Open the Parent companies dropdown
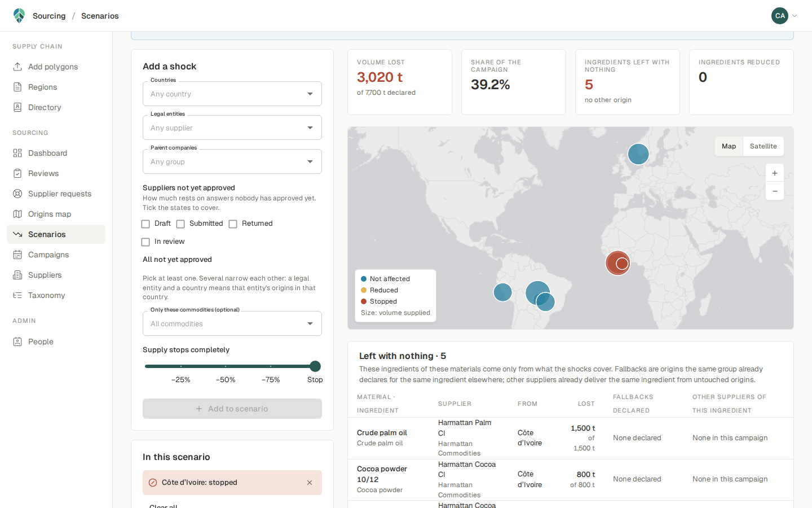Image resolution: width=812 pixels, height=508 pixels. pos(232,161)
